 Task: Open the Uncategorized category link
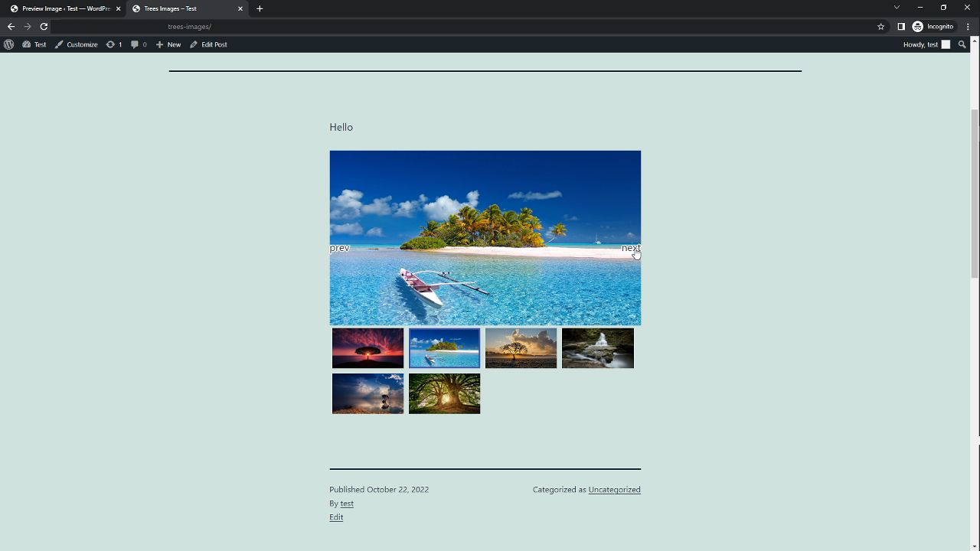[x=615, y=490]
